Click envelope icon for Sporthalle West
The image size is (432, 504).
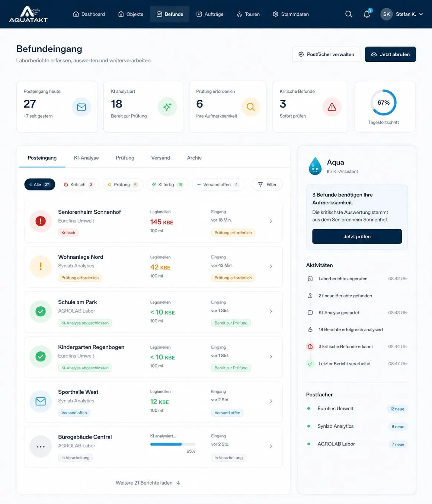tap(41, 401)
